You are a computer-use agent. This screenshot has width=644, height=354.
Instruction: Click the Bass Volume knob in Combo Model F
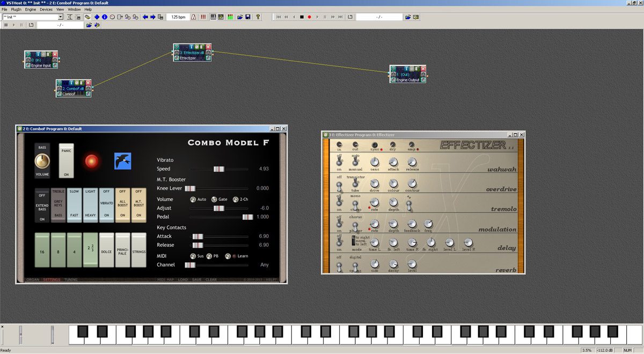click(x=42, y=160)
